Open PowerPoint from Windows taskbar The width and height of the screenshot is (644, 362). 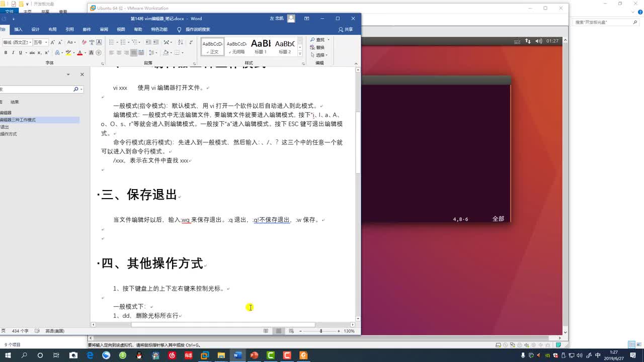click(x=254, y=355)
